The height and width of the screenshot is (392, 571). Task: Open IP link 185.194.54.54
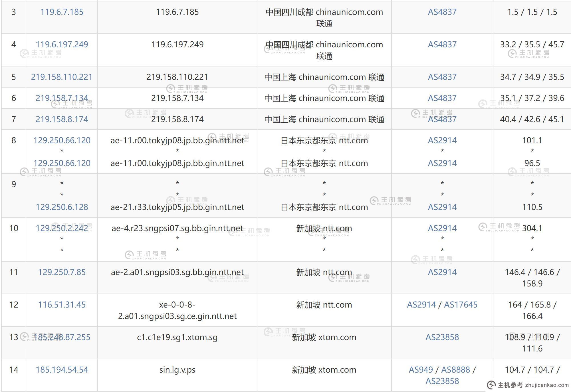tap(62, 370)
